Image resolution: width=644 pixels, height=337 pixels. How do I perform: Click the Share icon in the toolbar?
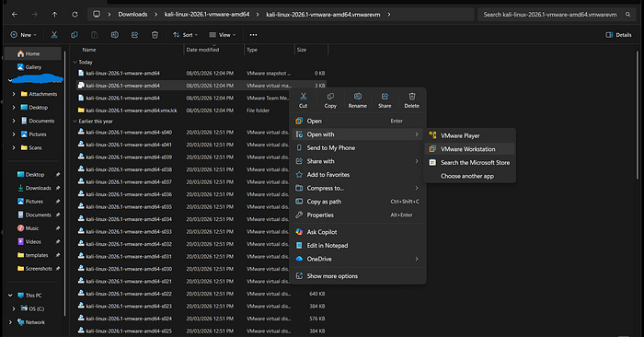tap(134, 35)
